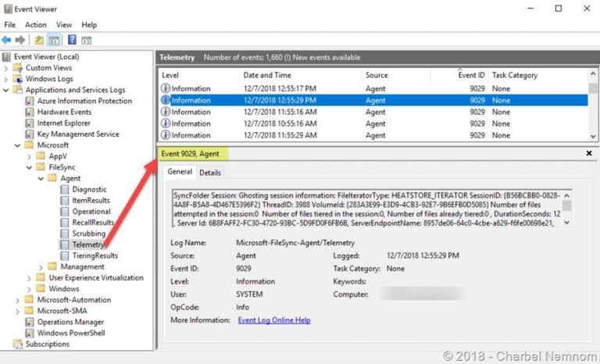Click the event list scroll-up arrow
600x364 pixels.
click(593, 73)
